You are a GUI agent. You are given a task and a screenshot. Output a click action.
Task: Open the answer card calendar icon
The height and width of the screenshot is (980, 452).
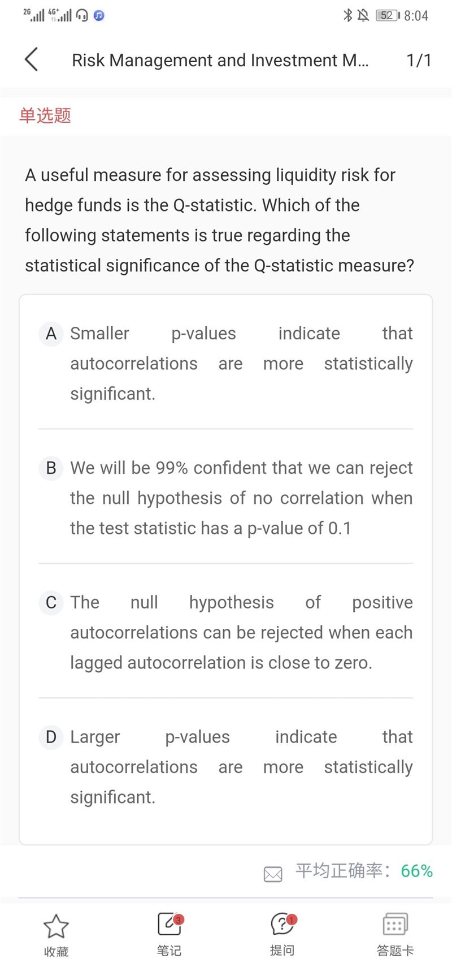(x=395, y=924)
